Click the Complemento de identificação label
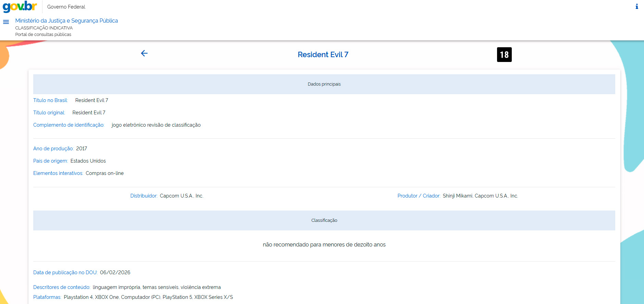 click(x=69, y=125)
